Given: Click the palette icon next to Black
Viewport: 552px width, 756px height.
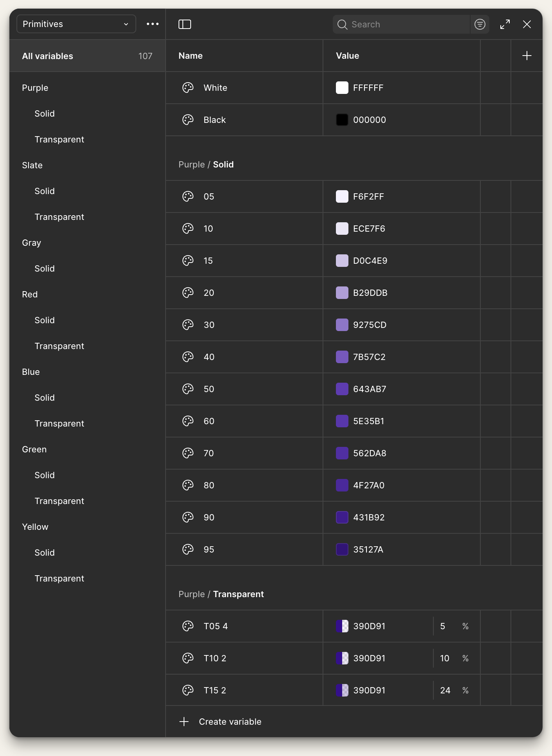Looking at the screenshot, I should [x=188, y=120].
